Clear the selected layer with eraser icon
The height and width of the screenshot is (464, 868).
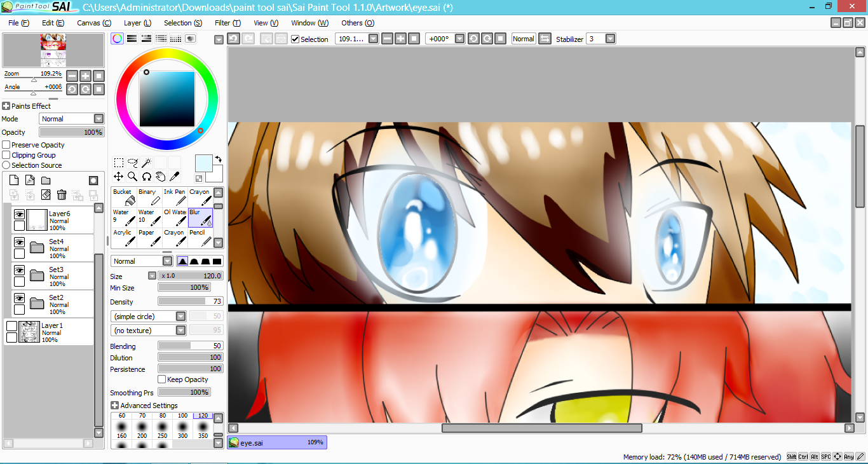coord(46,194)
